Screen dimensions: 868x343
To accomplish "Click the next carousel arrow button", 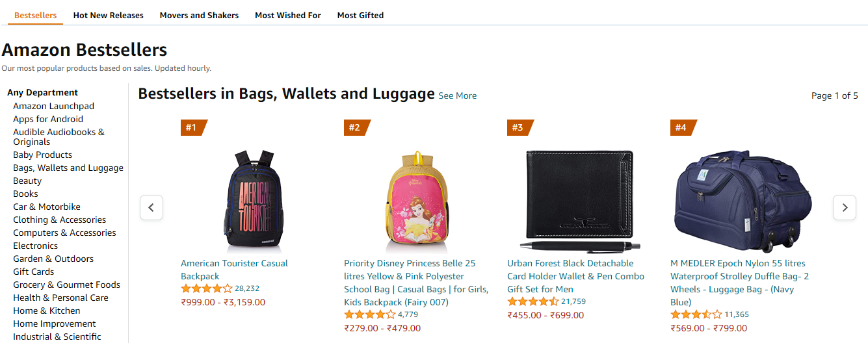I will 845,208.
